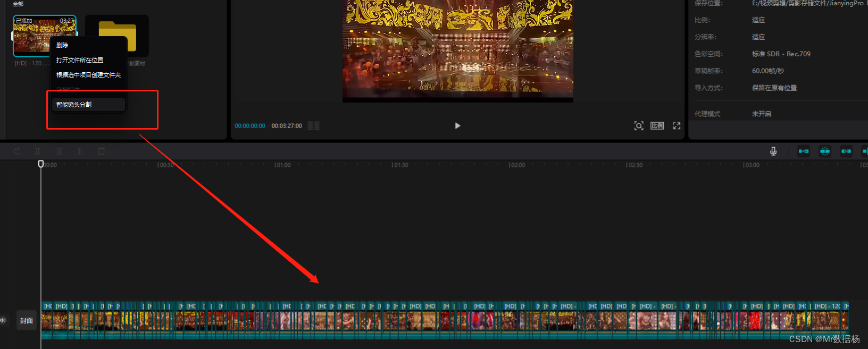The width and height of the screenshot is (868, 349).
Task: Start voice recording with microphone icon
Action: pos(773,151)
